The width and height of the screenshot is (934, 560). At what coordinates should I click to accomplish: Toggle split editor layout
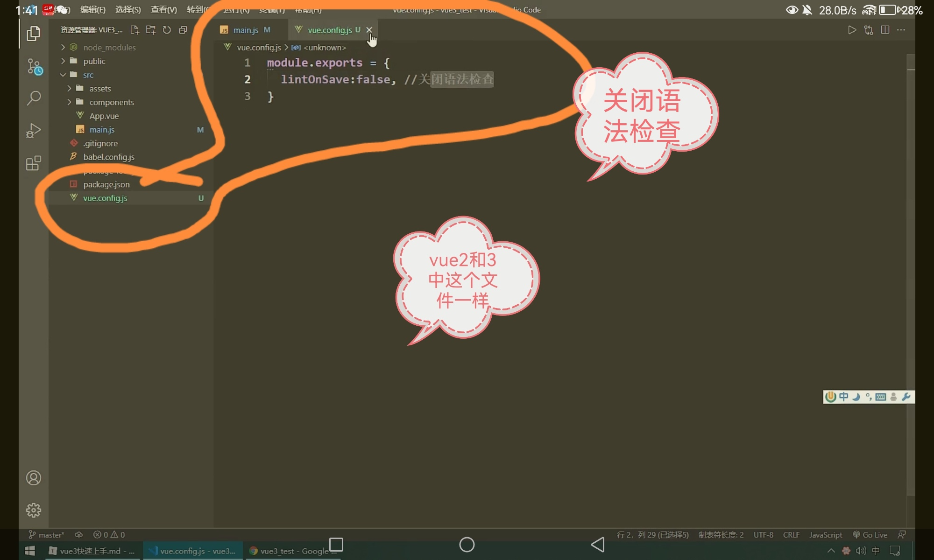(884, 30)
